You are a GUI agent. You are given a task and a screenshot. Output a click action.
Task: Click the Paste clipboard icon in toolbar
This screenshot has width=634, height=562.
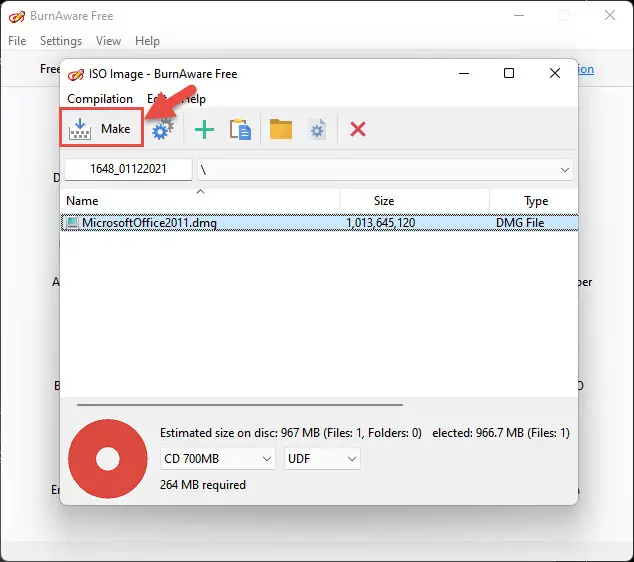coord(240,129)
